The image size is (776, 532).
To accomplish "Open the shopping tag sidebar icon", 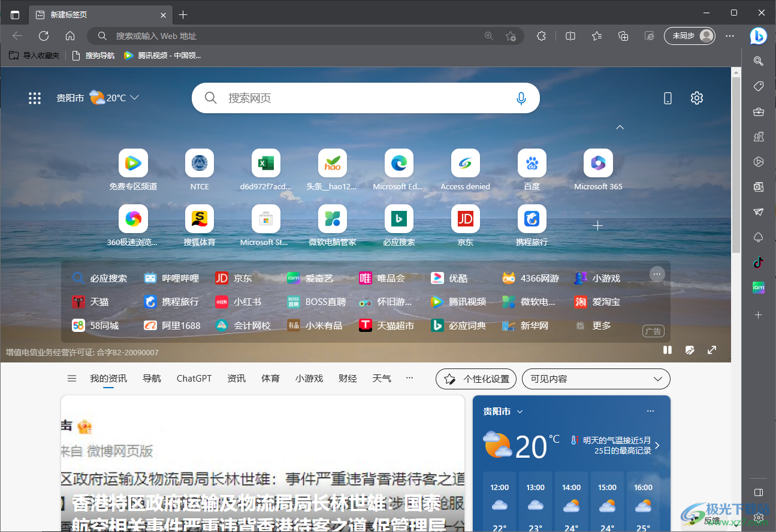I will coord(758,86).
